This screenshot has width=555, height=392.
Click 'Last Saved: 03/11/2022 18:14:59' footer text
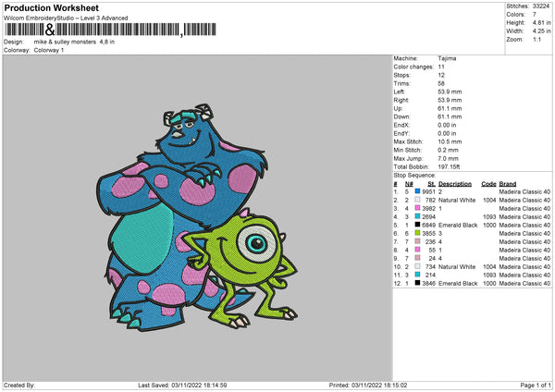coord(182,385)
